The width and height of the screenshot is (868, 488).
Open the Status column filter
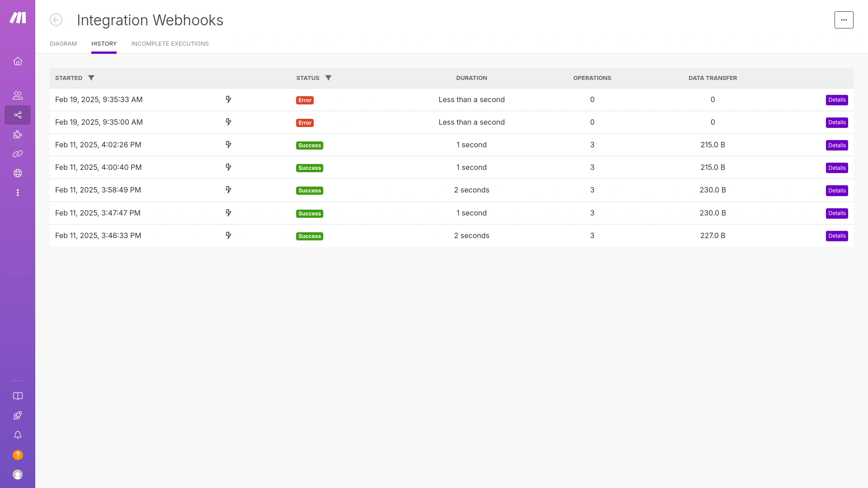pyautogui.click(x=328, y=78)
